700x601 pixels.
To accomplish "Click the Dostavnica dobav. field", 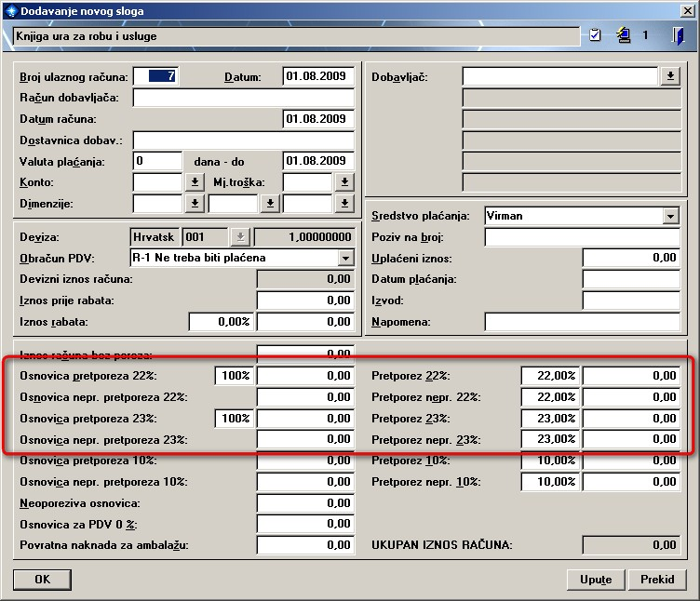I will 243,140.
